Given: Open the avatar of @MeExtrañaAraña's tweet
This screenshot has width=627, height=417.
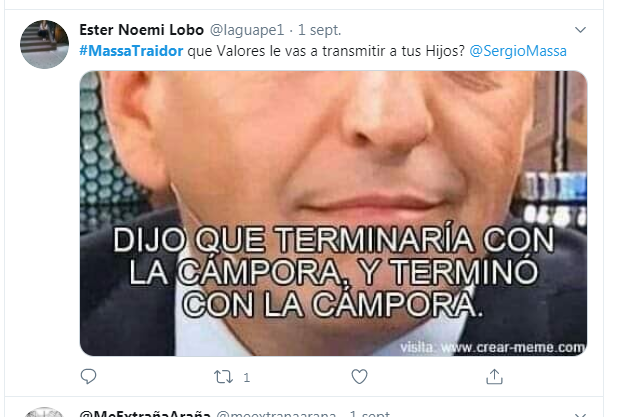Looking at the screenshot, I should (x=44, y=412).
